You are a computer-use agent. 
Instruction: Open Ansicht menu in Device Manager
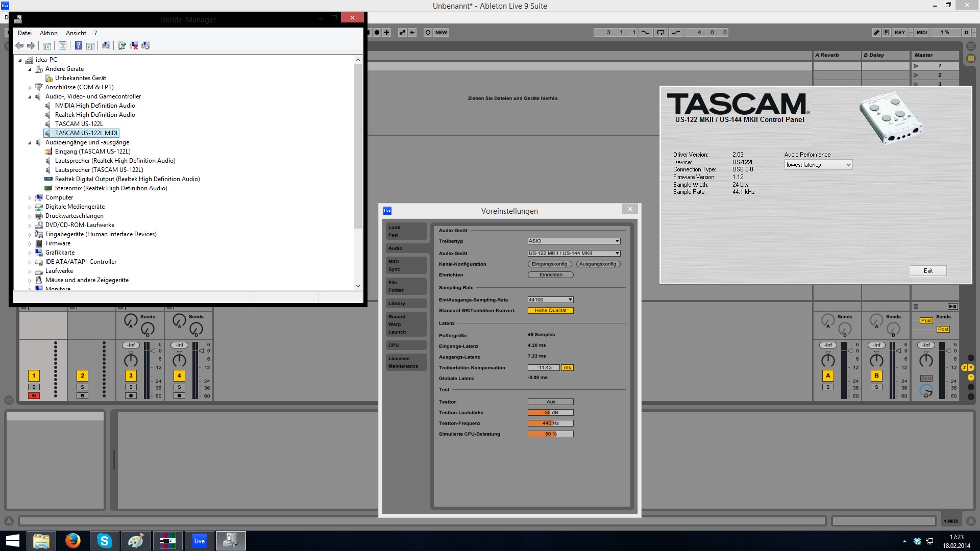click(x=76, y=33)
